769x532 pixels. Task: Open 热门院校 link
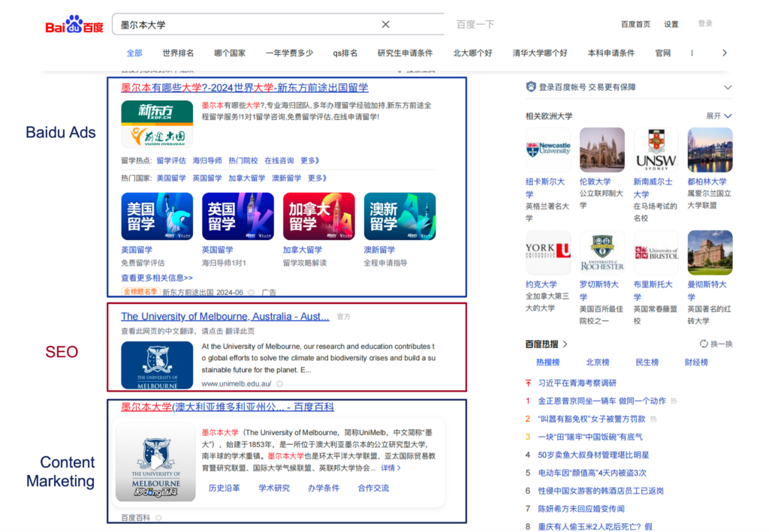pyautogui.click(x=243, y=161)
